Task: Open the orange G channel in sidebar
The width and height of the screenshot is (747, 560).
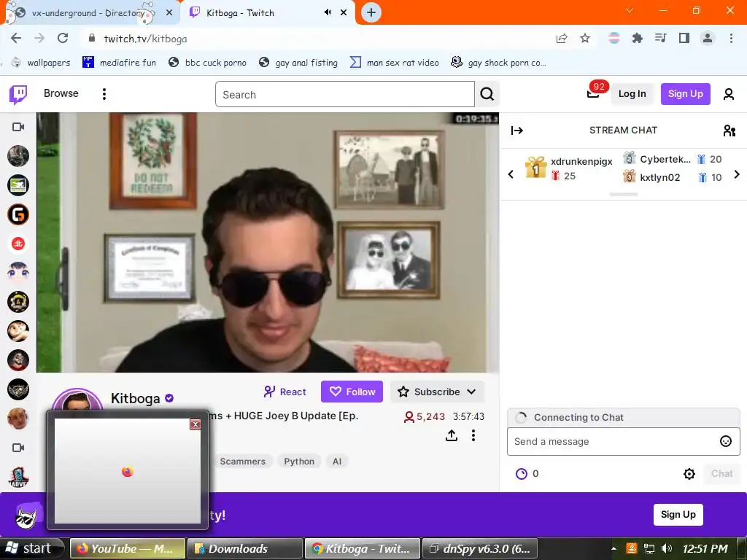Action: [x=18, y=214]
